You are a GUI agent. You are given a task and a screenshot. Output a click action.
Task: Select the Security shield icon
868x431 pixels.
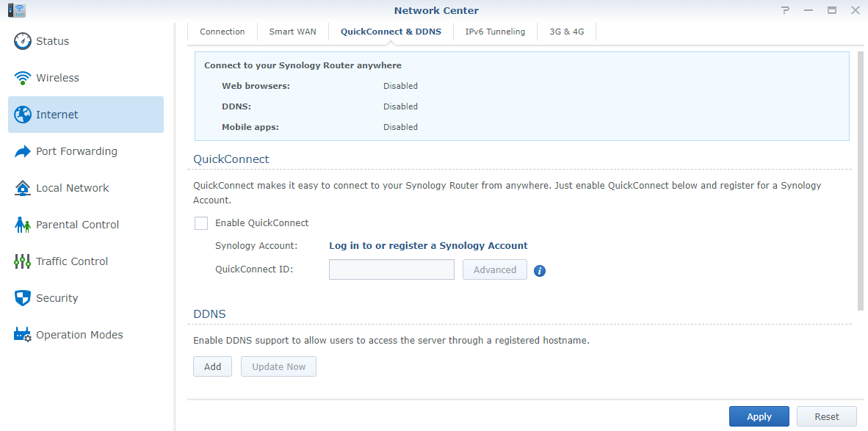(23, 298)
